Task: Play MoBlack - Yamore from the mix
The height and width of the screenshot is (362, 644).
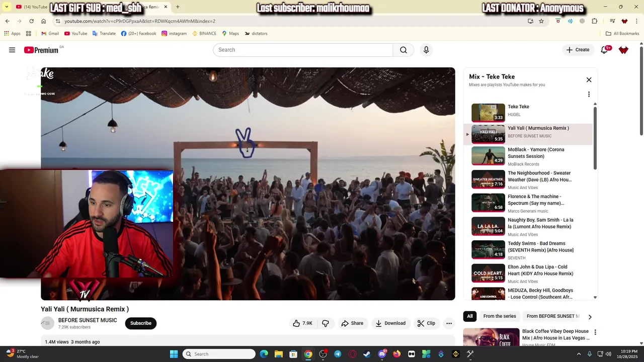Action: 528,156
